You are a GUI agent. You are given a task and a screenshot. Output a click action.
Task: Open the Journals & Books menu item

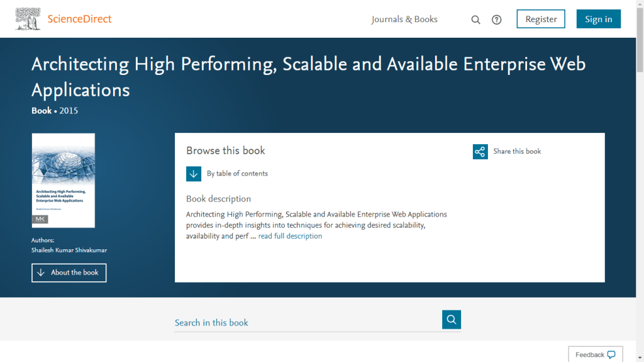[x=404, y=19]
